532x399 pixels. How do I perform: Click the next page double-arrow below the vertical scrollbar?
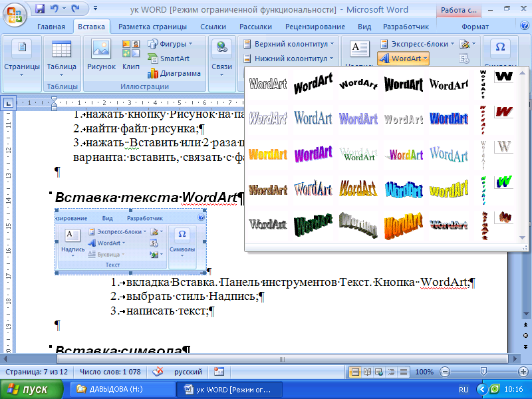pyautogui.click(x=525, y=346)
